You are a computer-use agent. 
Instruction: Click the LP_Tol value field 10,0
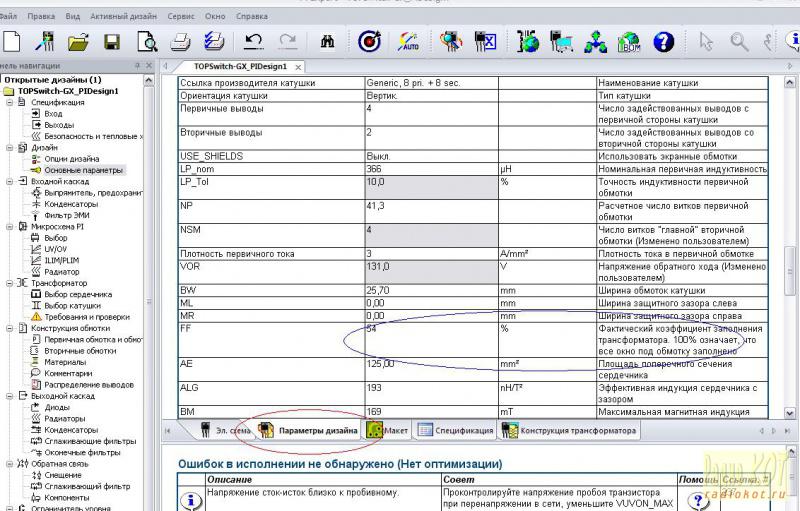pyautogui.click(x=430, y=183)
